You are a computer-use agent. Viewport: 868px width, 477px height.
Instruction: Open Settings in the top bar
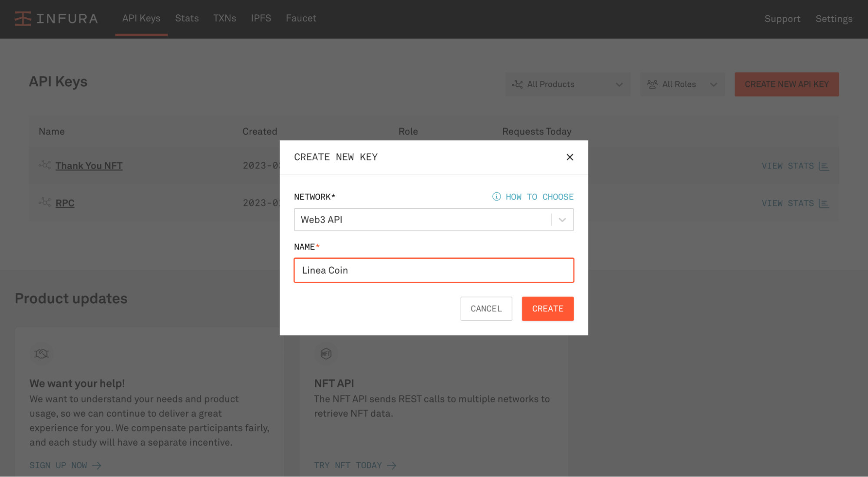click(834, 19)
